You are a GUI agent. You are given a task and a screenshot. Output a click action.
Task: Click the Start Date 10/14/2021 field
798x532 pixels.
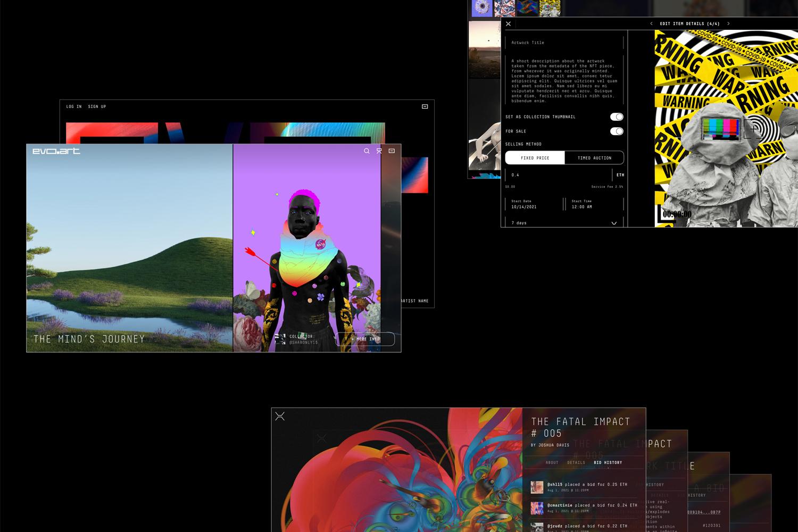point(534,204)
